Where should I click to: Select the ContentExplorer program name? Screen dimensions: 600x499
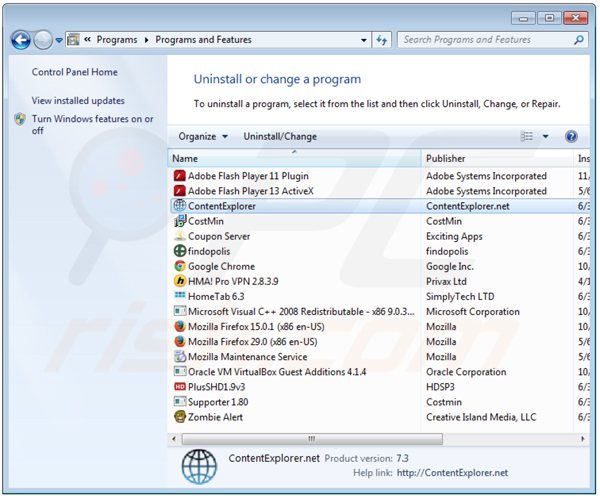[222, 206]
